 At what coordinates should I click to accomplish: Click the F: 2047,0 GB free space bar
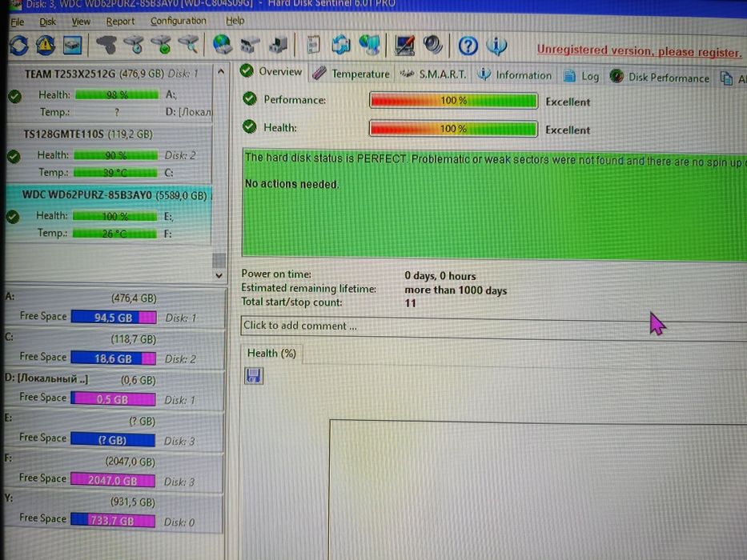pos(113,480)
